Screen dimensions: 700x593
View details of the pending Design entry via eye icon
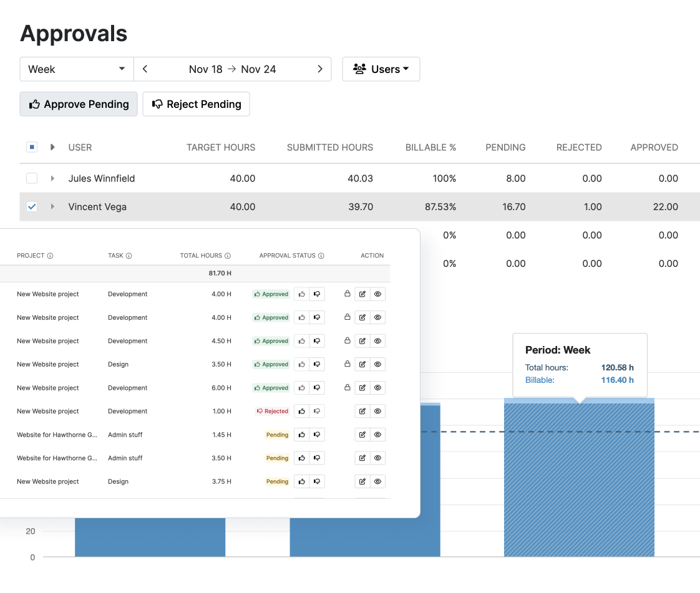377,481
